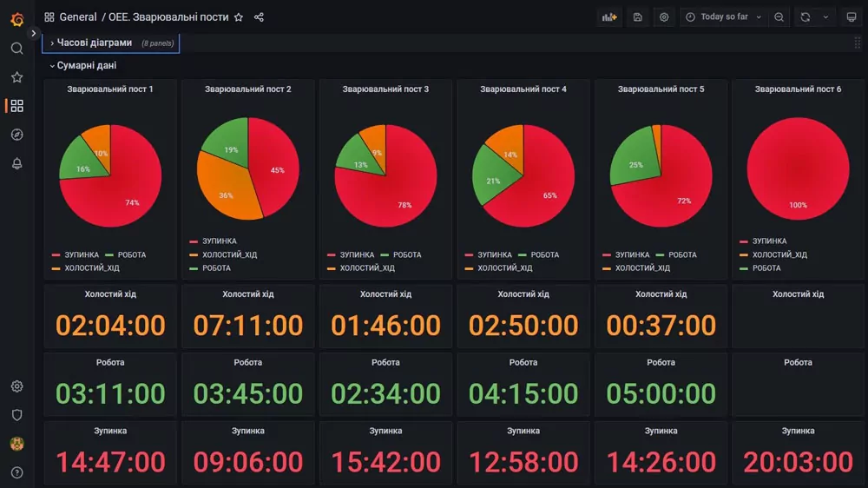Open Configuration gear in sidebar
Viewport: 868px width, 488px height.
(x=17, y=386)
